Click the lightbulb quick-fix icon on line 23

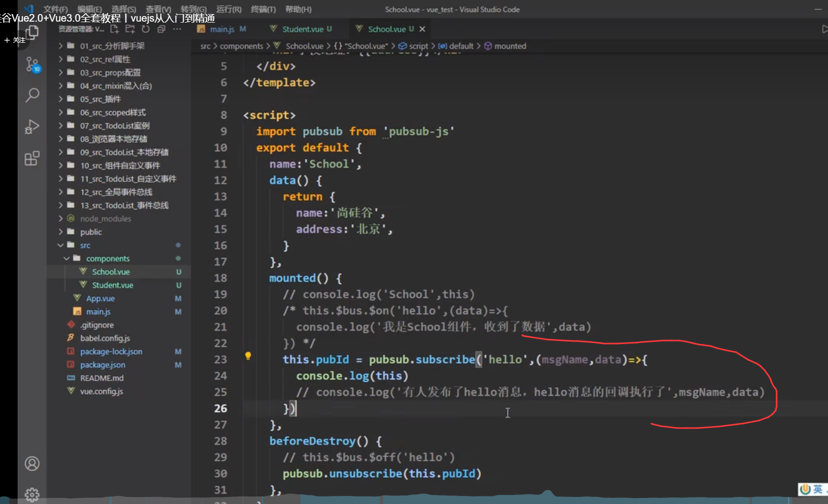(x=248, y=356)
